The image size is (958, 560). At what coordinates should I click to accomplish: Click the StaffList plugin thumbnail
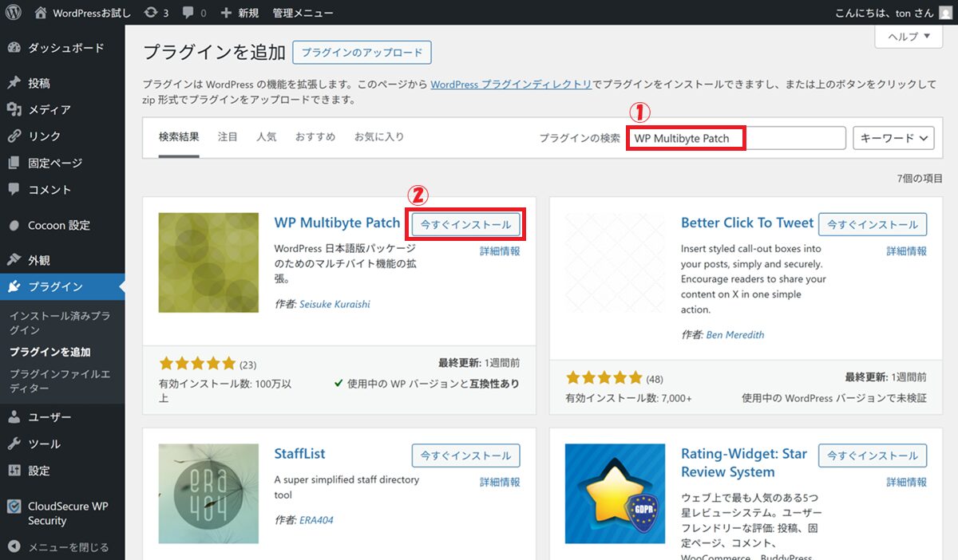[208, 493]
